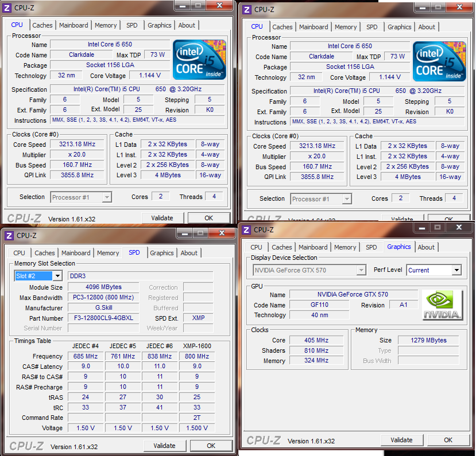This screenshot has height=456, width=476.
Task: Select CPU tab in top-left window
Action: coord(17,25)
